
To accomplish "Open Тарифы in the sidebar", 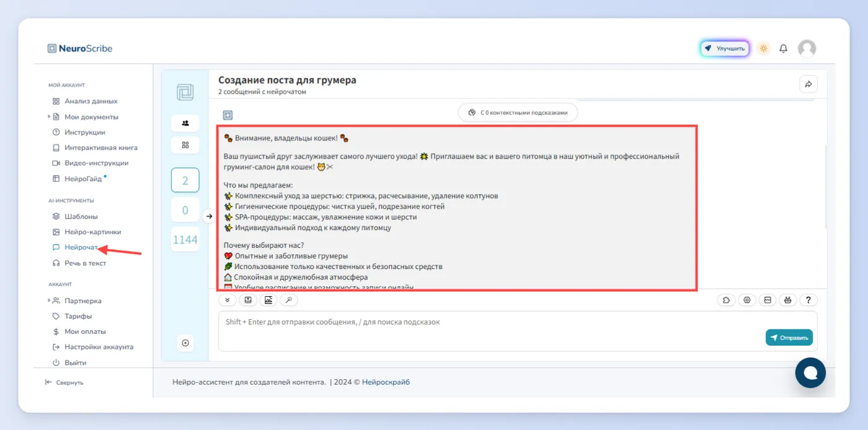I will point(73,316).
